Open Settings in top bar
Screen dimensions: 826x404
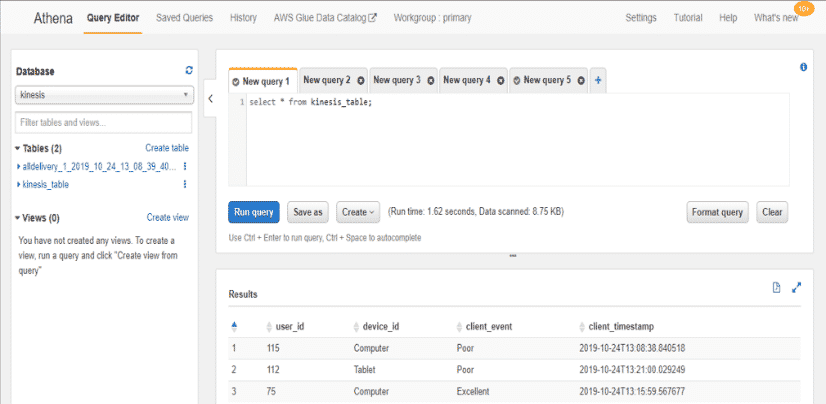pos(641,18)
